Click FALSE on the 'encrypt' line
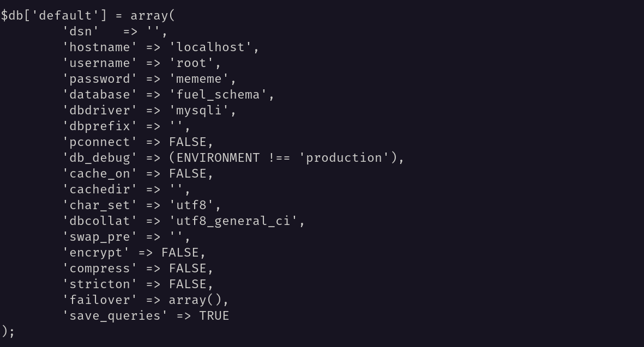Image resolution: width=644 pixels, height=347 pixels. tap(180, 253)
